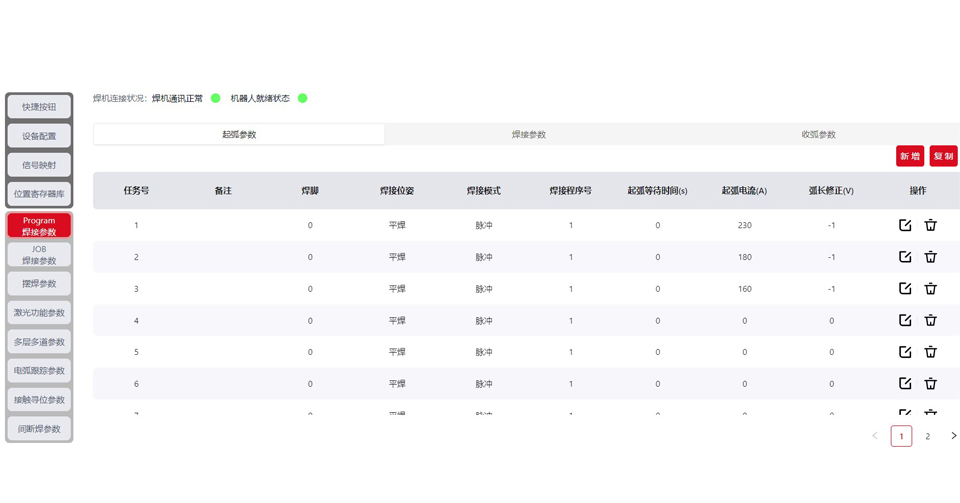Screen dimensions: 960x503
Task: Edit task 2 using its pencil icon
Action: (x=905, y=257)
